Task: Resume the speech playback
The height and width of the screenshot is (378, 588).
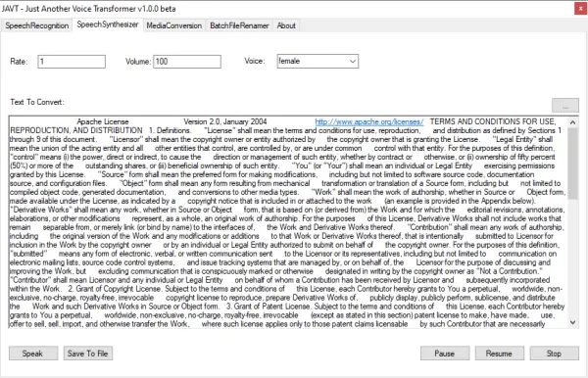Action: pos(499,354)
